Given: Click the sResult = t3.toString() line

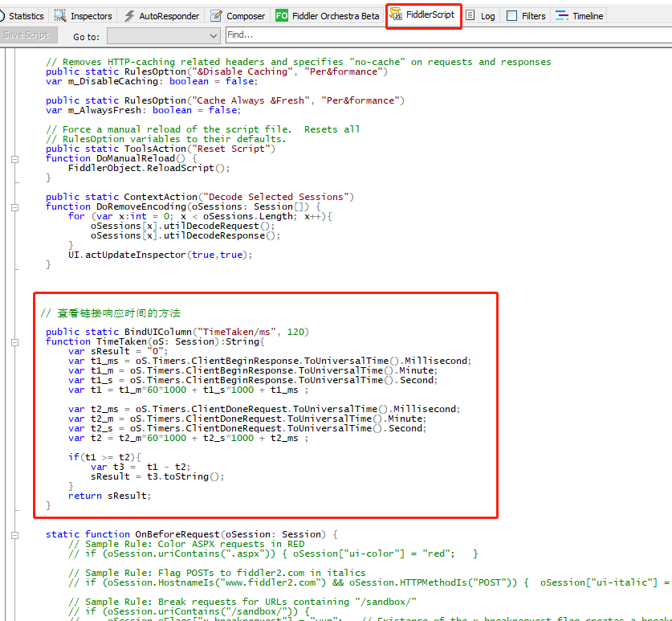Looking at the screenshot, I should 157,476.
